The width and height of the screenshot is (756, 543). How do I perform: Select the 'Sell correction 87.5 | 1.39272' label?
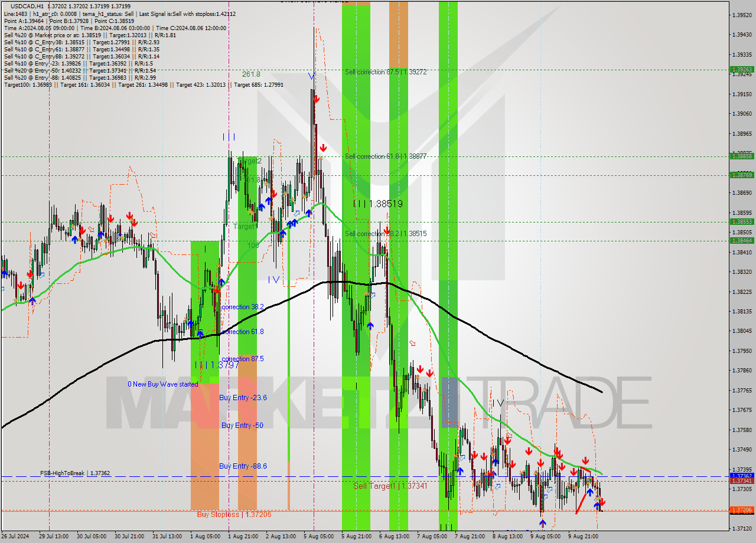386,71
